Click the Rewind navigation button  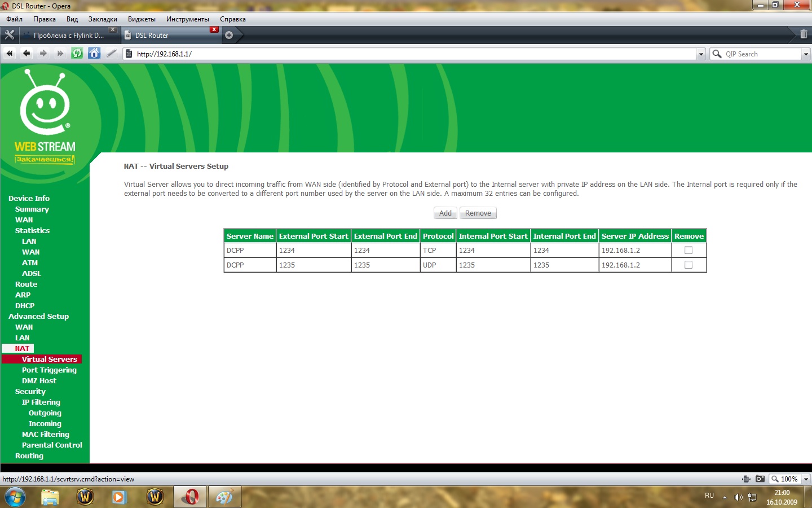(x=10, y=54)
